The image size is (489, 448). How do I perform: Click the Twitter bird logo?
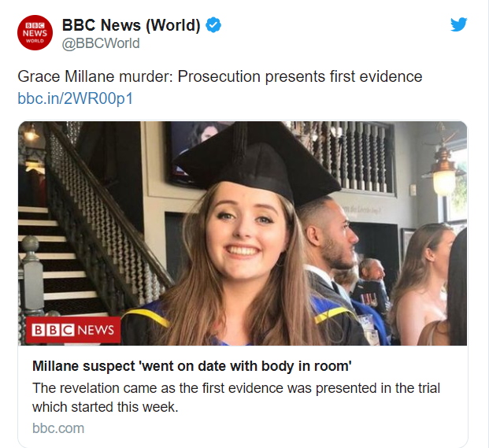[x=459, y=24]
